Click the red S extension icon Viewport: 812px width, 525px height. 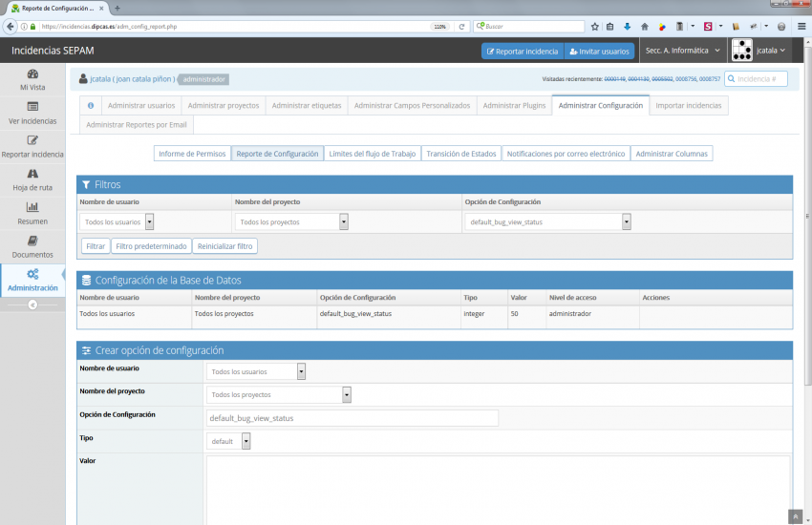pos(708,27)
